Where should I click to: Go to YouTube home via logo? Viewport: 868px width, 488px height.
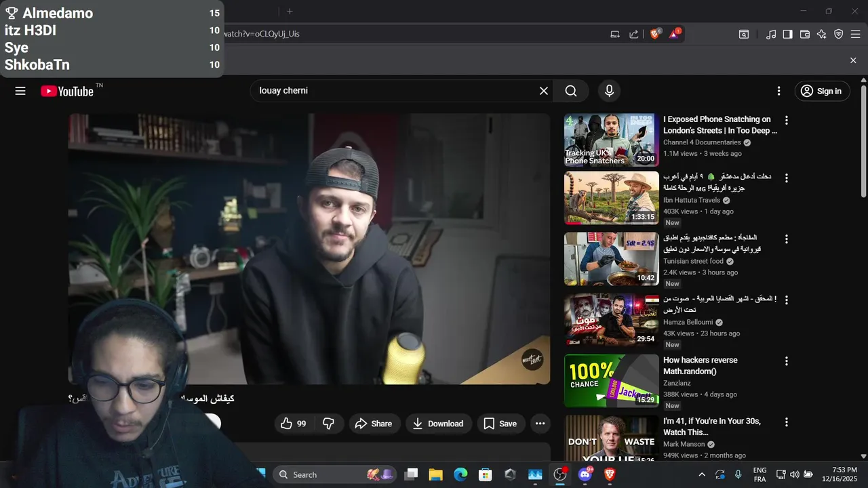pyautogui.click(x=67, y=91)
